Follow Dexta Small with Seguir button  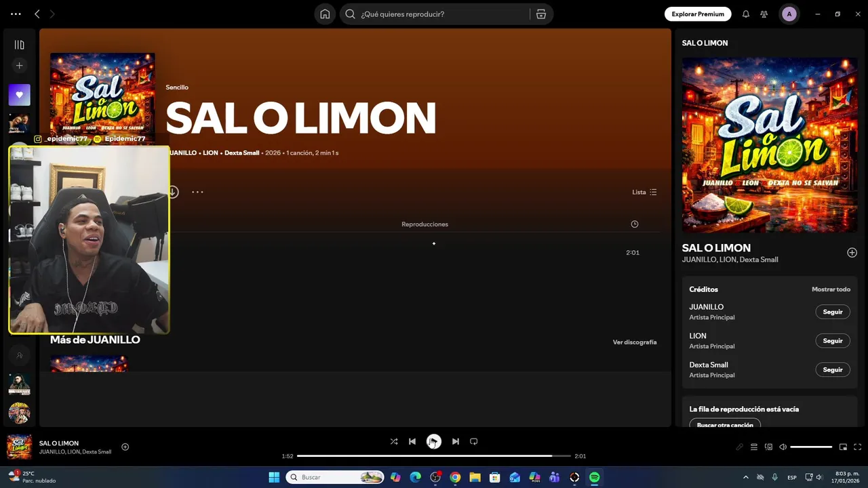[833, 370]
